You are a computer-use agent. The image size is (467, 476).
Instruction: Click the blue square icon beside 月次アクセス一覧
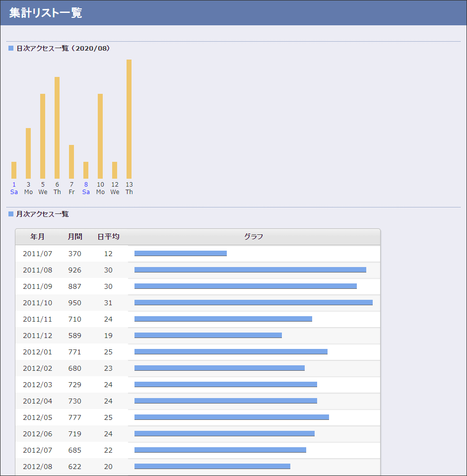coord(11,214)
